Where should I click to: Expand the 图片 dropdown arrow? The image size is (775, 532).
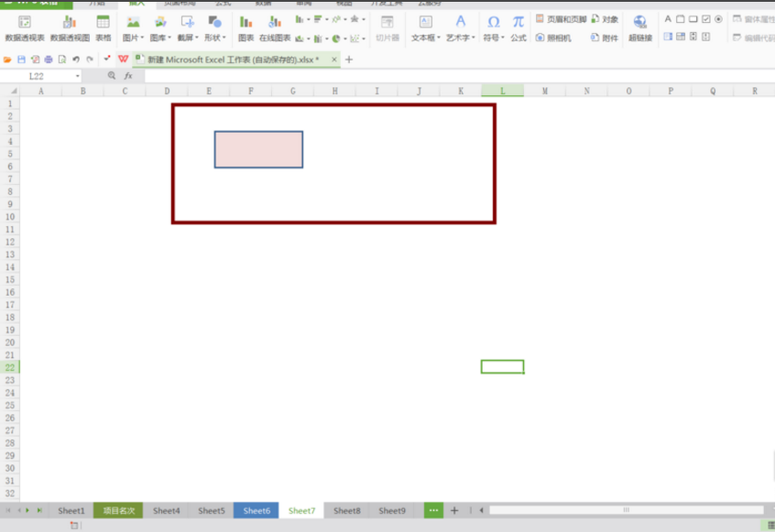tap(142, 38)
